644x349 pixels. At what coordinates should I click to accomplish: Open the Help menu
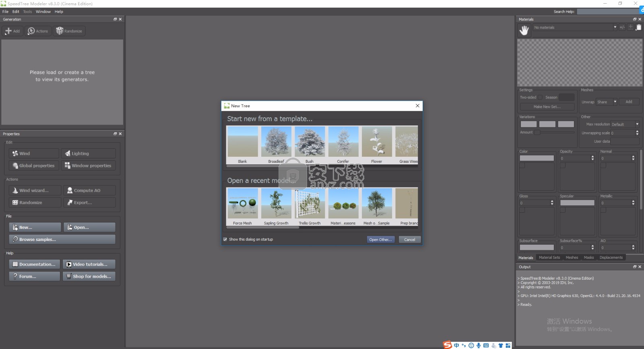click(59, 12)
